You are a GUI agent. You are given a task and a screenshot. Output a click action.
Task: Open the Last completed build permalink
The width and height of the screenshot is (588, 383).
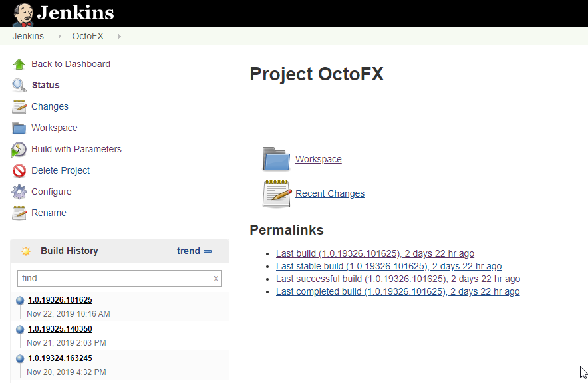[398, 291]
